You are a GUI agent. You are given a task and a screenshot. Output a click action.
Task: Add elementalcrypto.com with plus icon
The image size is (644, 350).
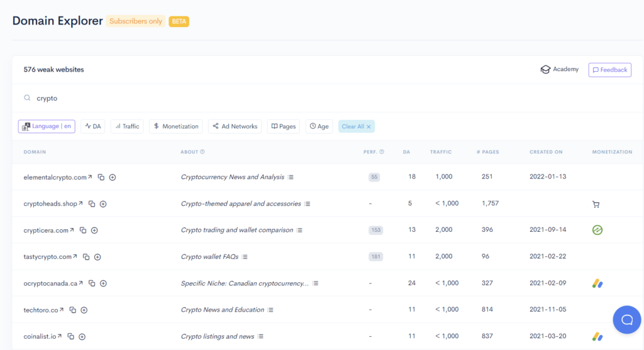[113, 177]
